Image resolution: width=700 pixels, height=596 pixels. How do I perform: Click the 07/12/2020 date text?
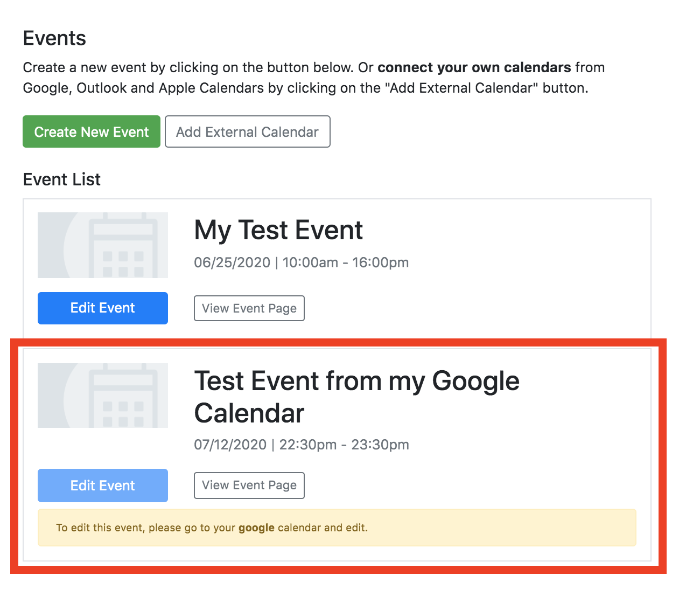230,445
